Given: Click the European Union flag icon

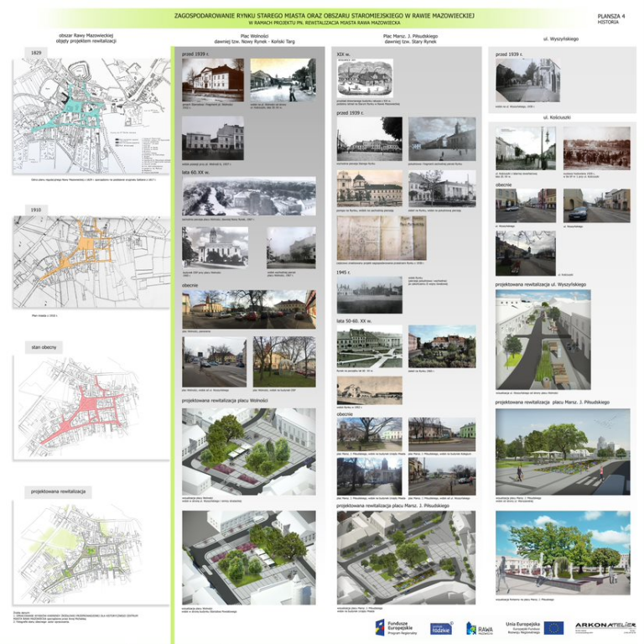Looking at the screenshot, I should click(553, 627).
